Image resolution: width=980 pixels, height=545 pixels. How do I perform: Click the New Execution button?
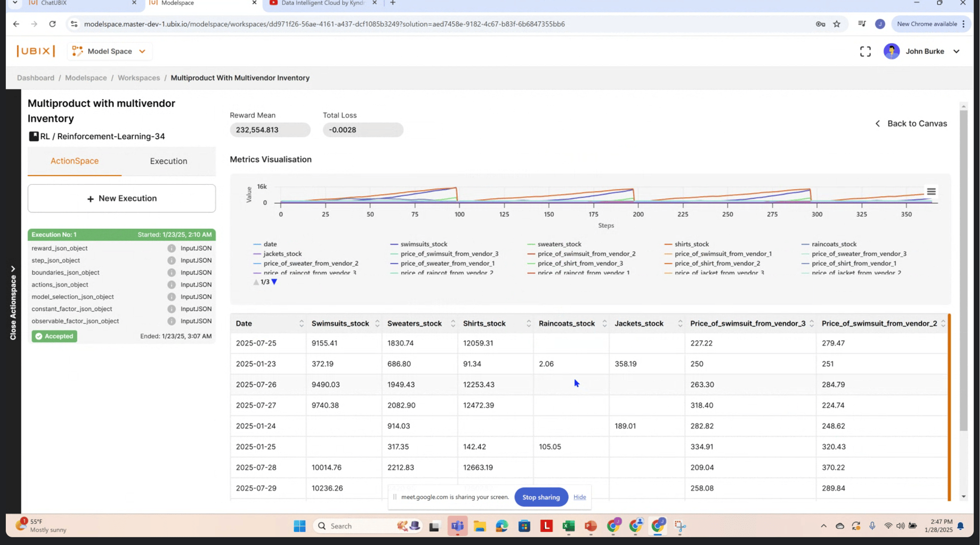click(x=122, y=198)
